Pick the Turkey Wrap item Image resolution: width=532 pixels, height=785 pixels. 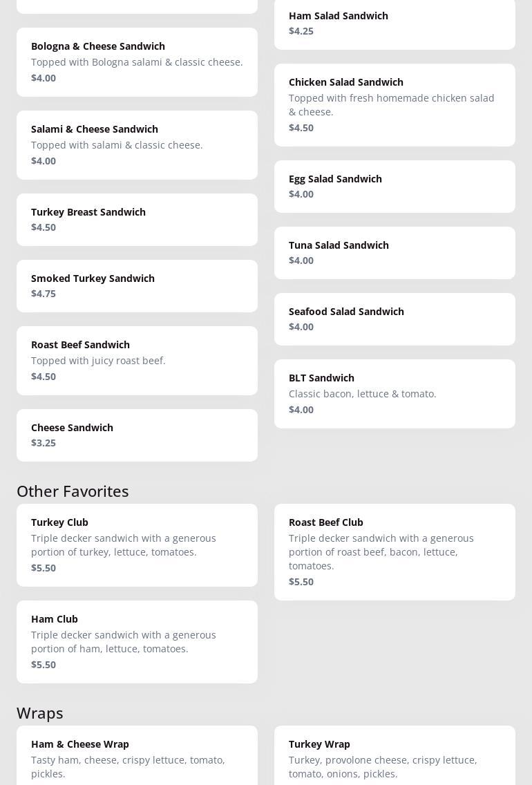394,757
